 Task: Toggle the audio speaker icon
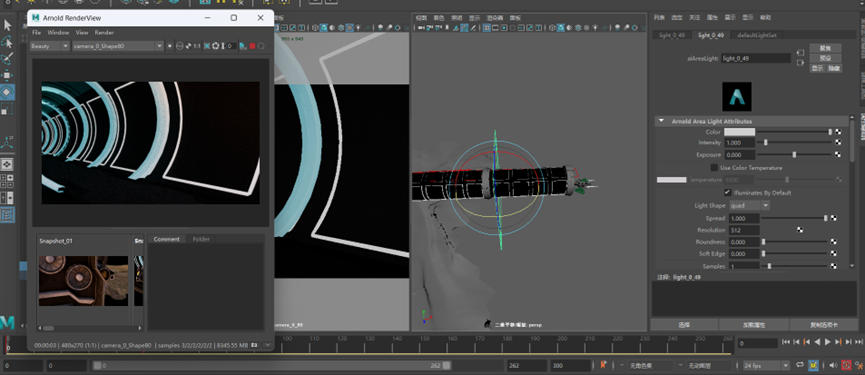(834, 365)
